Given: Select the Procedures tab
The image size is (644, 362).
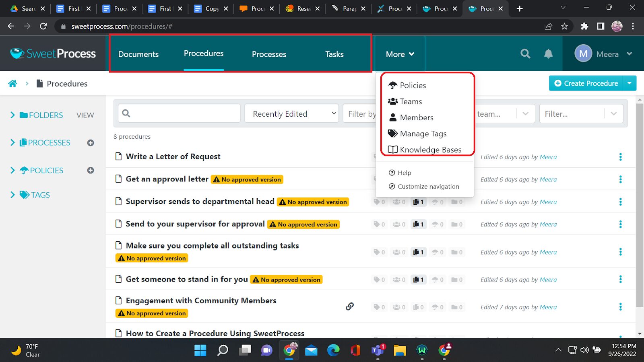Looking at the screenshot, I should click(204, 53).
